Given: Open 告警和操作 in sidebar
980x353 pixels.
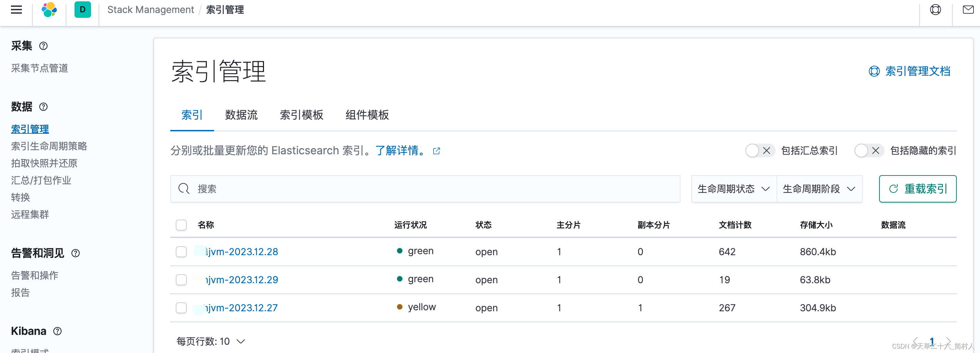Looking at the screenshot, I should [35, 275].
